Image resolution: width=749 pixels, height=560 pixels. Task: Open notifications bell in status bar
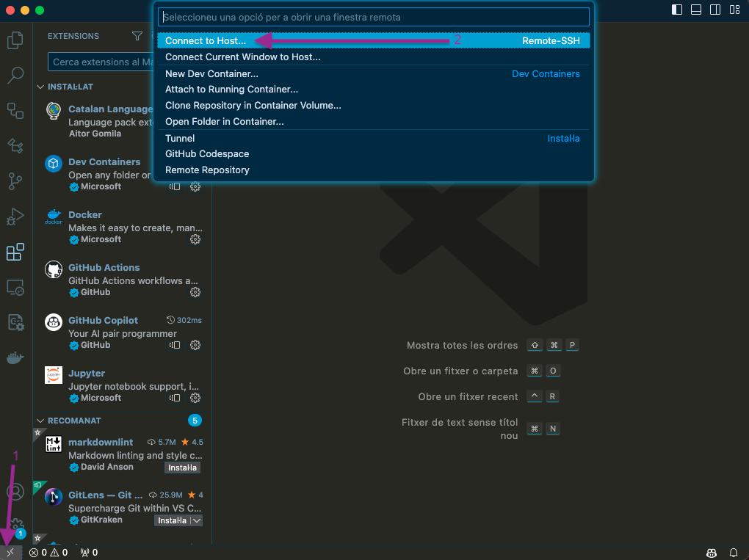coord(734,553)
